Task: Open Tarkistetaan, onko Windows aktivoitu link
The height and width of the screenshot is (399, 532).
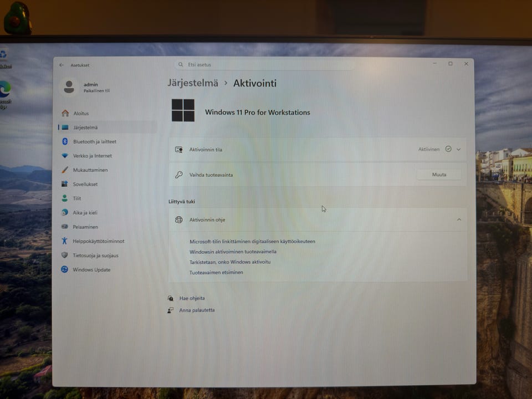Action: (x=229, y=262)
